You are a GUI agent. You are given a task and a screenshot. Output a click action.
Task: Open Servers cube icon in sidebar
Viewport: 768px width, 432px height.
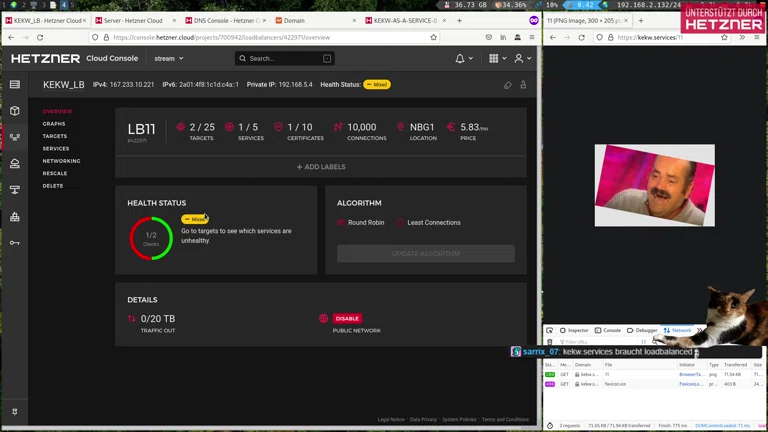click(x=15, y=111)
